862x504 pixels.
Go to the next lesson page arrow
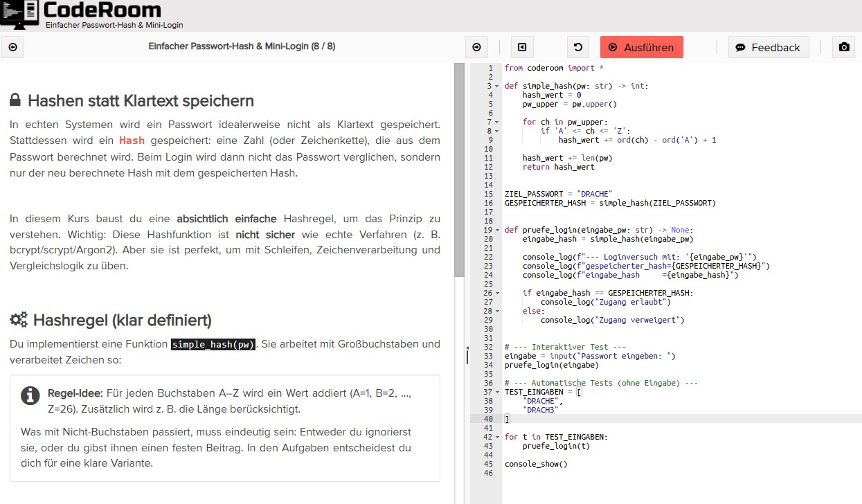tap(476, 47)
